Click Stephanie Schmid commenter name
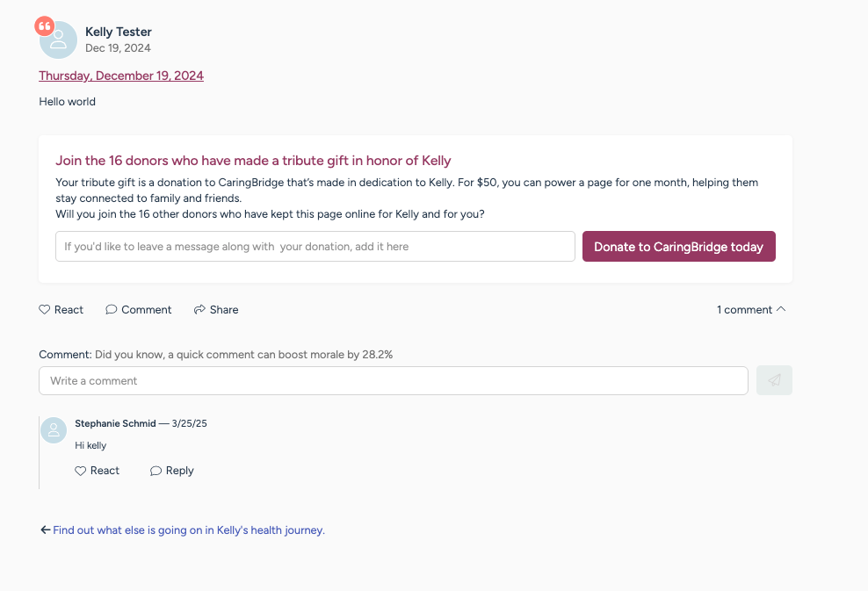The height and width of the screenshot is (591, 868). tap(115, 423)
